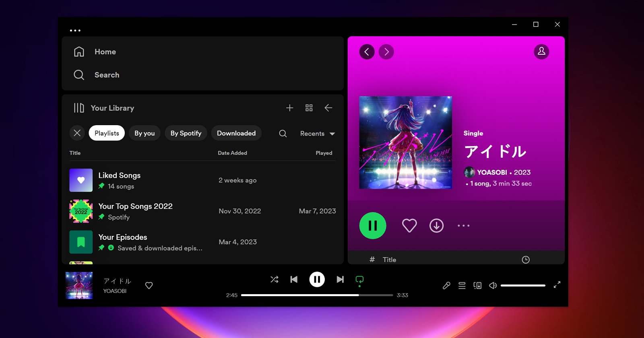Viewport: 644px width, 338px height.
Task: Click the Your Episodes bookmark thumbnail
Action: point(81,242)
